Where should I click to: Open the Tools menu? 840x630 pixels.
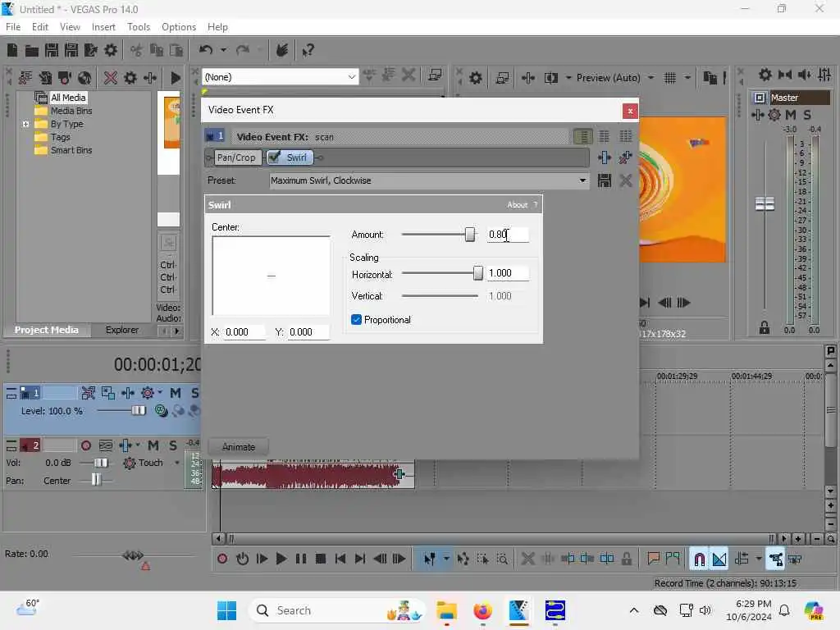click(x=139, y=27)
